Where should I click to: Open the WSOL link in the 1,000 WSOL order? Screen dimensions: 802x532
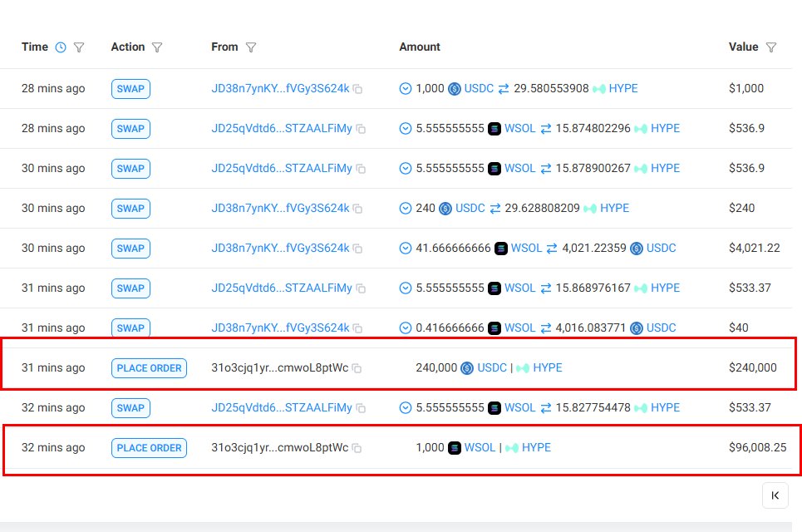[x=480, y=447]
